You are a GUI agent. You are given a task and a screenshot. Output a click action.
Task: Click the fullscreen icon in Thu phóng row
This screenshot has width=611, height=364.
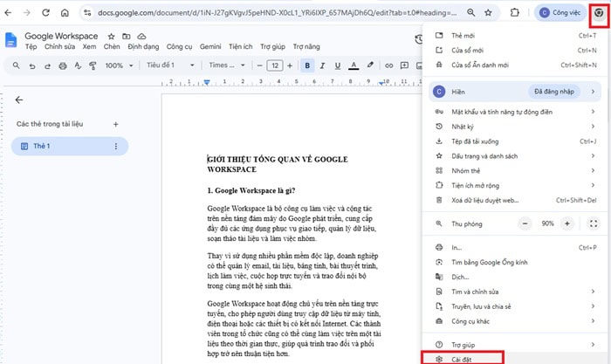(594, 223)
